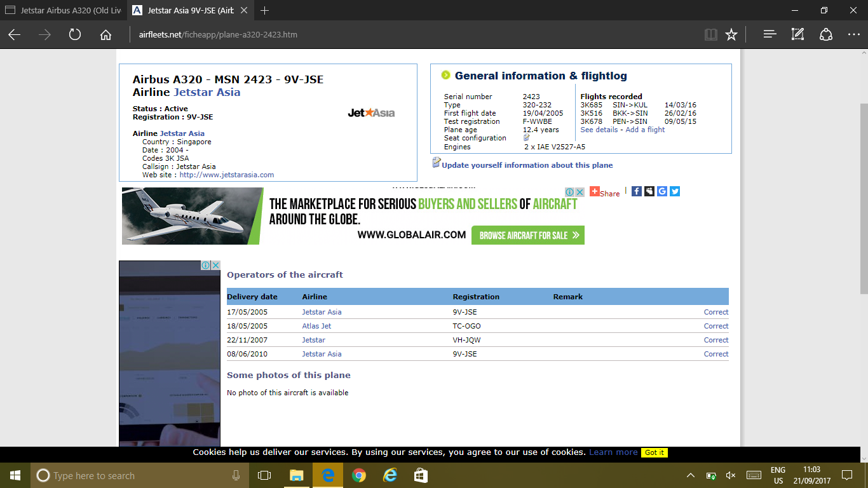
Task: Click BROWSE AIRCRAFT FOR SALE button
Action: [528, 235]
